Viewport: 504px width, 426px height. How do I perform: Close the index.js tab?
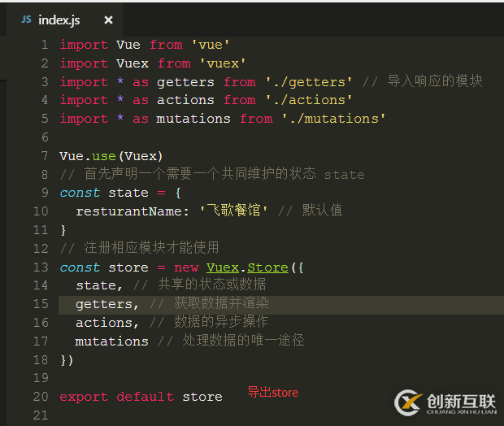click(x=109, y=20)
